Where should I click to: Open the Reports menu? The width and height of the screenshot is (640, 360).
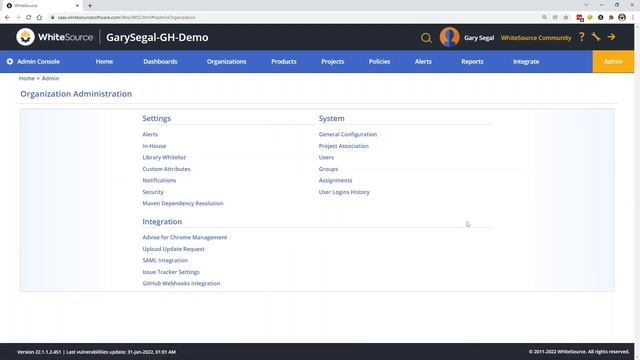[472, 62]
